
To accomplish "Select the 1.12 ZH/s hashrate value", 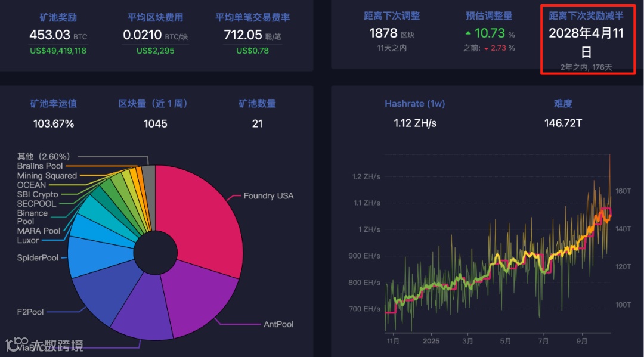I will [415, 123].
